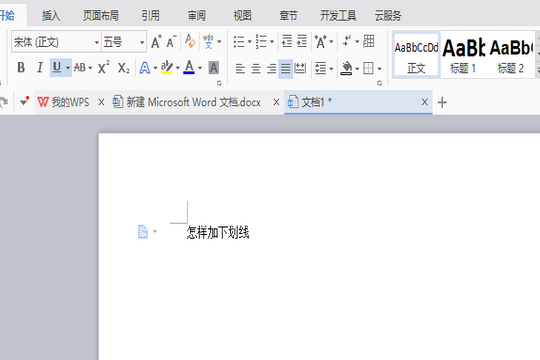Toggle bold formatting

21,68
